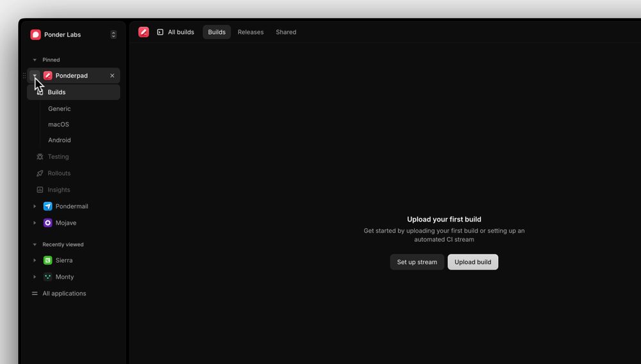Collapse the Recently viewed section
Screen dimensions: 641x364
pos(35,245)
